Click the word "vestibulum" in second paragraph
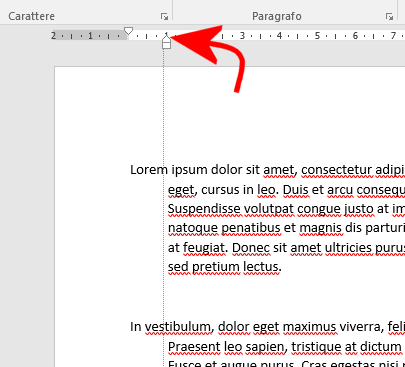Viewport: 405px width, 367px height. click(178, 327)
